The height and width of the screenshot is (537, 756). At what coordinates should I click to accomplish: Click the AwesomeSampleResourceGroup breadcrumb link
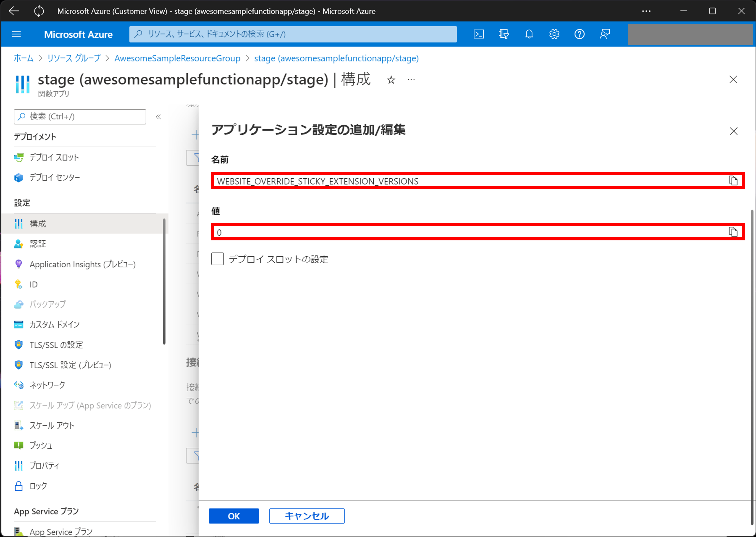click(x=177, y=59)
